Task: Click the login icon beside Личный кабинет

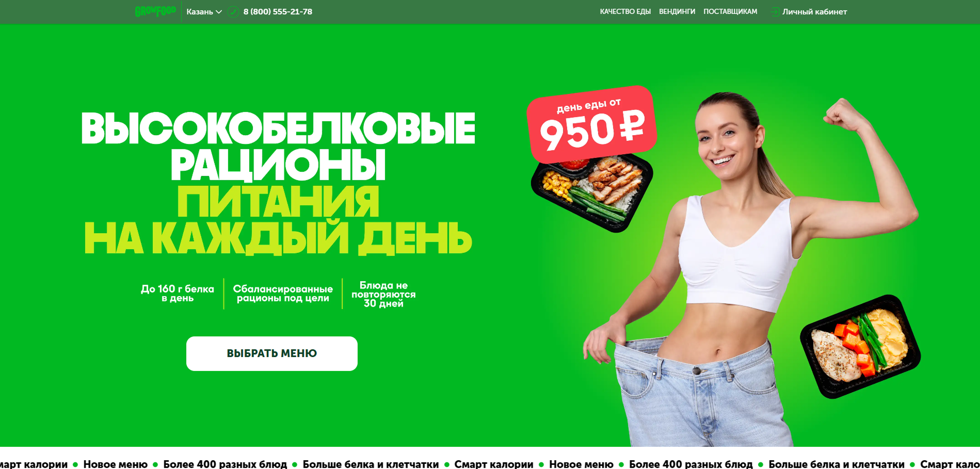Action: click(775, 11)
